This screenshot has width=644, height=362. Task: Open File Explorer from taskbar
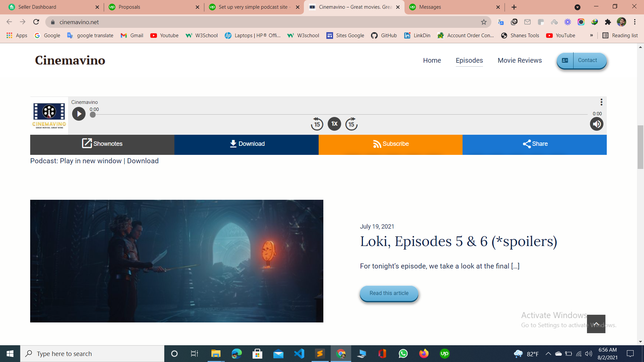pos(216,354)
